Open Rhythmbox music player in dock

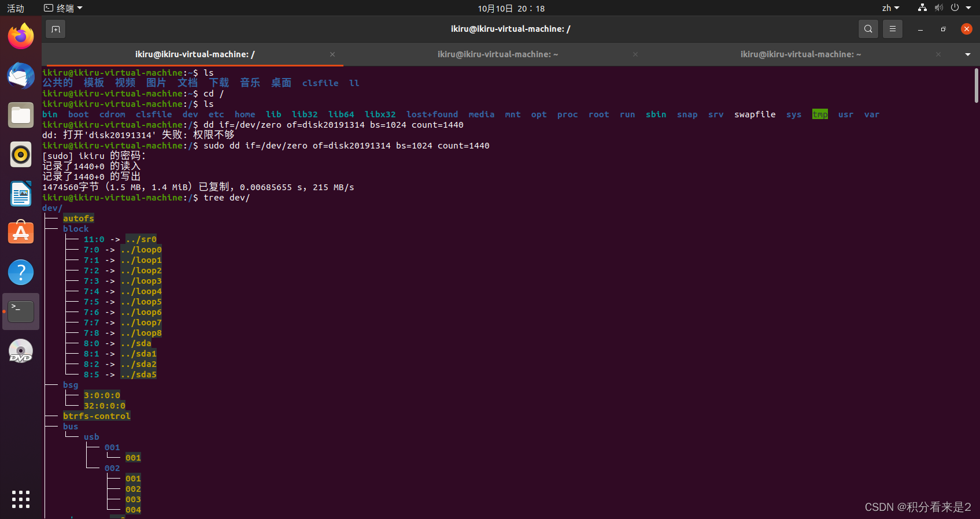tap(21, 154)
